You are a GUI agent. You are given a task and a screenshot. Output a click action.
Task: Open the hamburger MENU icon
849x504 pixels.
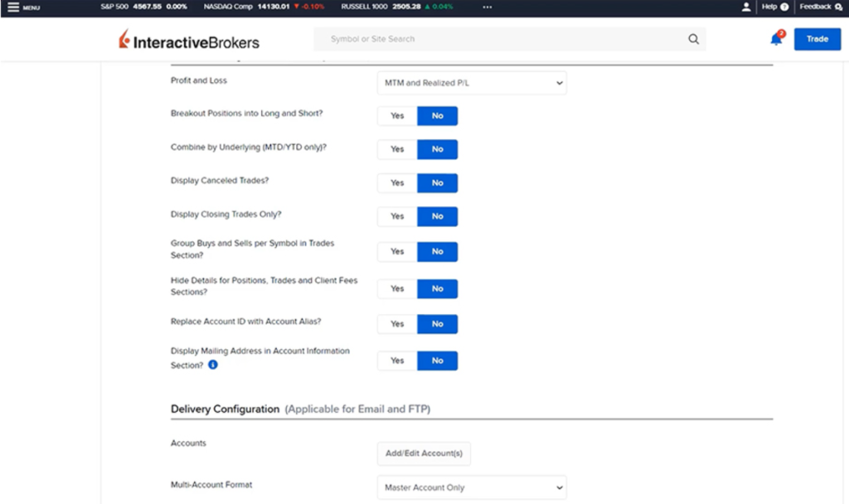13,7
